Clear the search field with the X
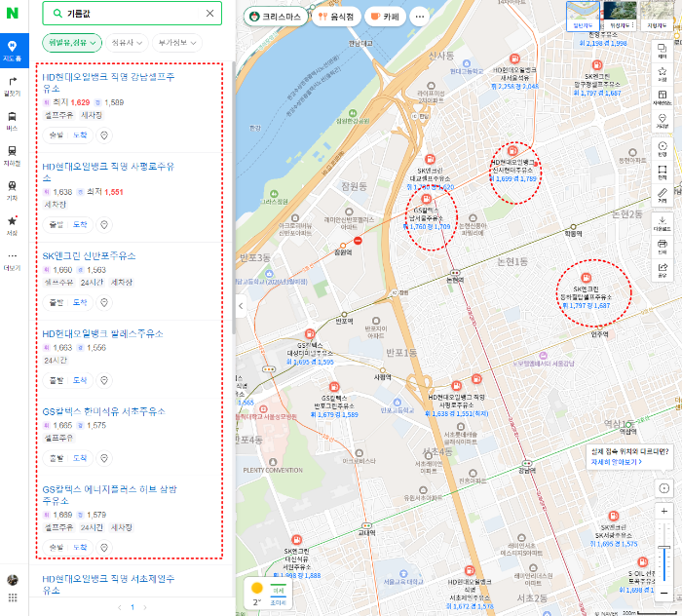 click(209, 14)
